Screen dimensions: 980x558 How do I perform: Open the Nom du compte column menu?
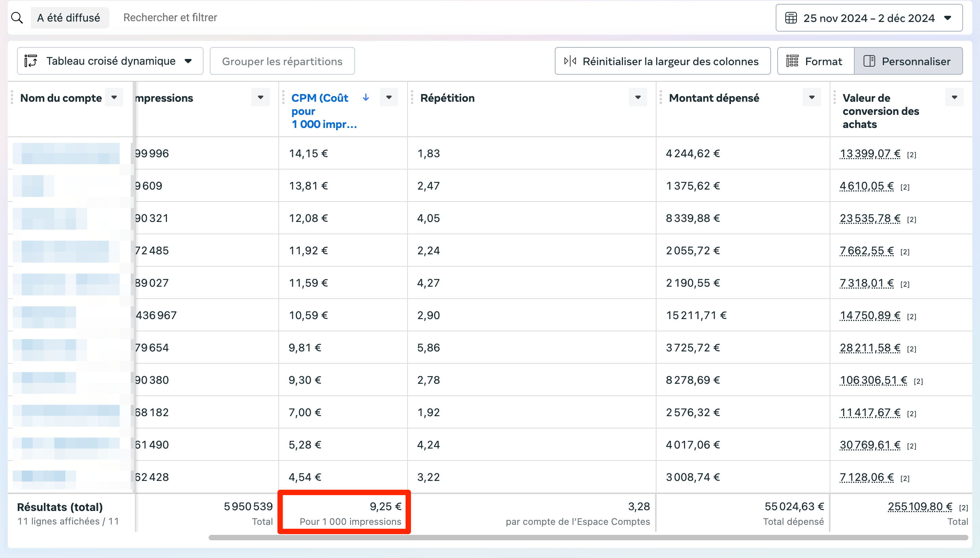click(x=114, y=97)
